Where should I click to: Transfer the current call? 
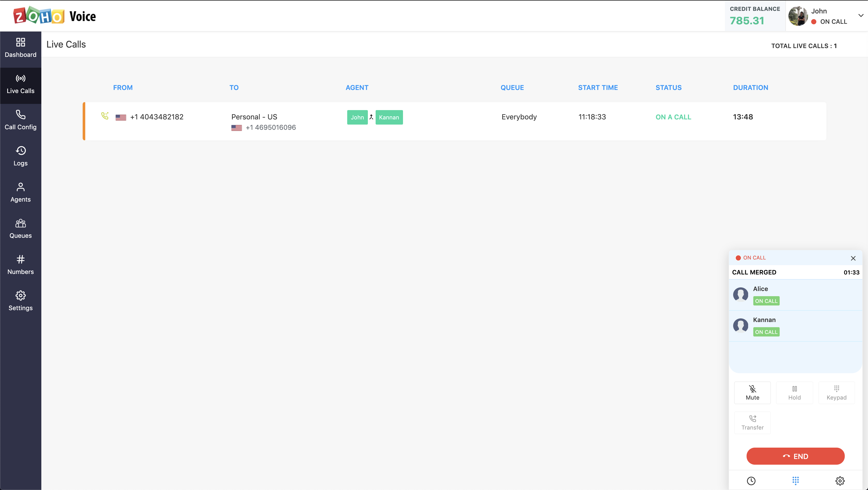753,422
